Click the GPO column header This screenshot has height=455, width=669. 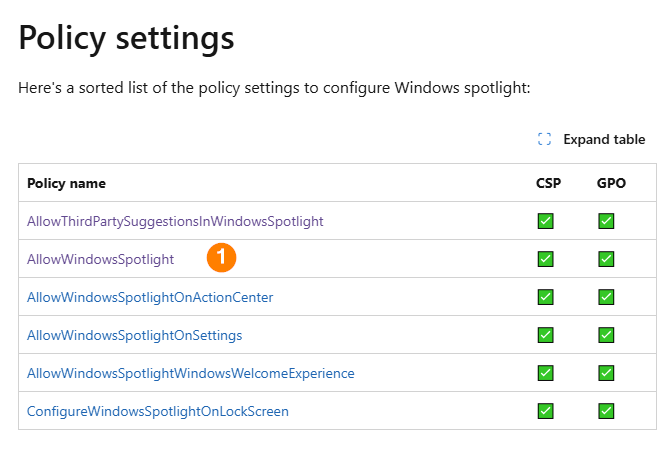(610, 183)
